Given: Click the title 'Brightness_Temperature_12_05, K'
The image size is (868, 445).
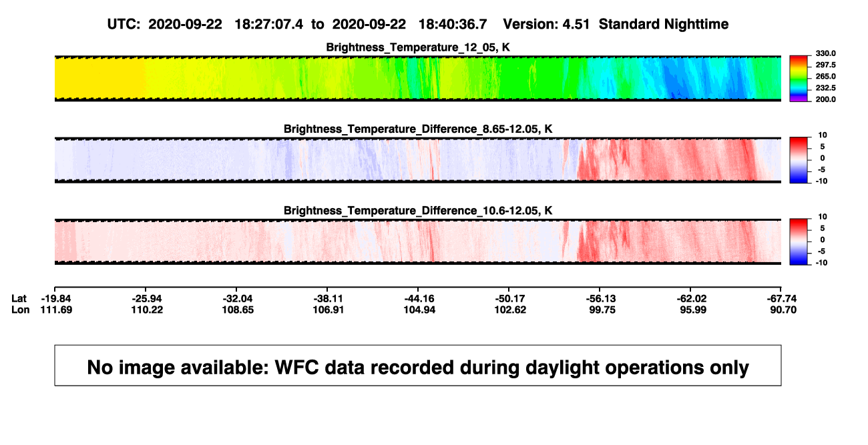Looking at the screenshot, I should [418, 47].
